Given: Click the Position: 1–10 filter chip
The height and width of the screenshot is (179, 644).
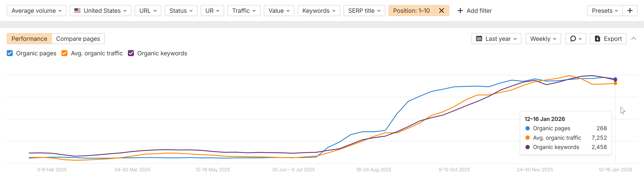Looking at the screenshot, I should tap(411, 11).
